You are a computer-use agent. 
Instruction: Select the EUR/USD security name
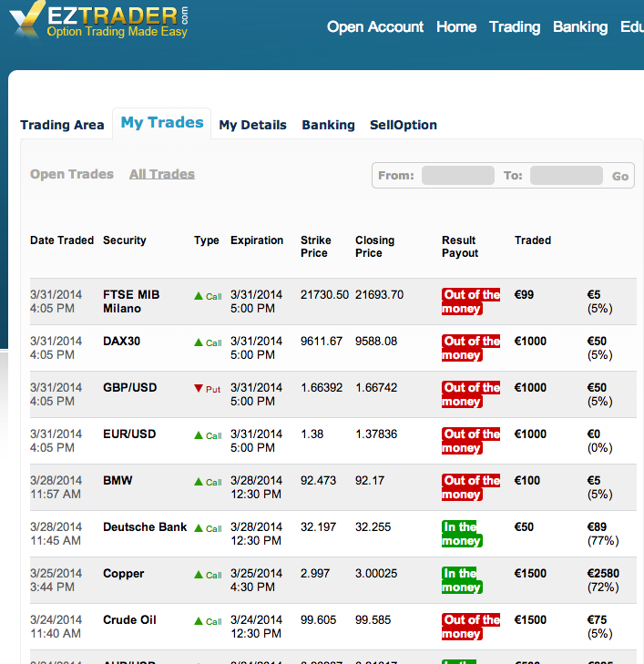[129, 434]
